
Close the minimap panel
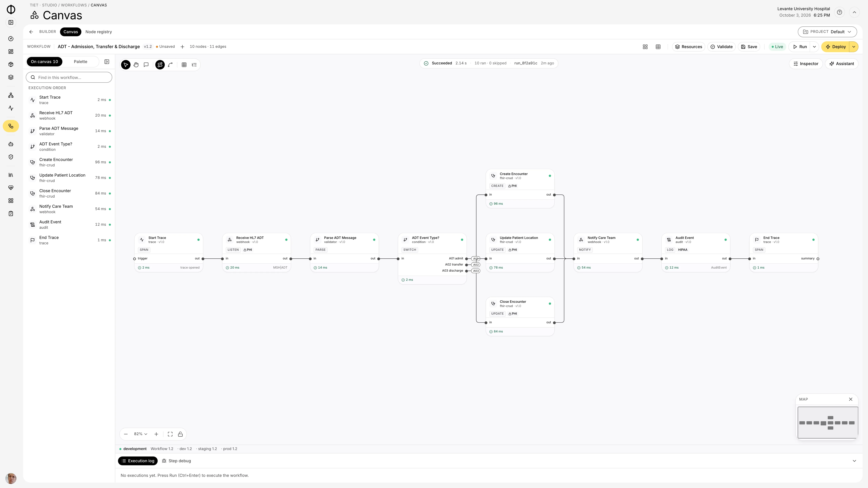click(851, 399)
